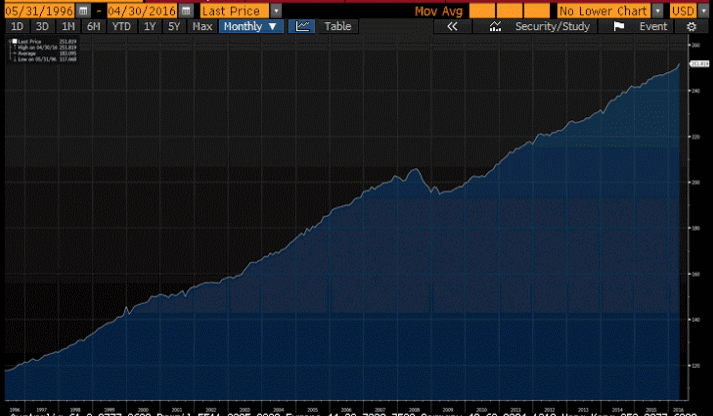Click the No Lower Chart field
The image size is (713, 416).
[x=604, y=10]
